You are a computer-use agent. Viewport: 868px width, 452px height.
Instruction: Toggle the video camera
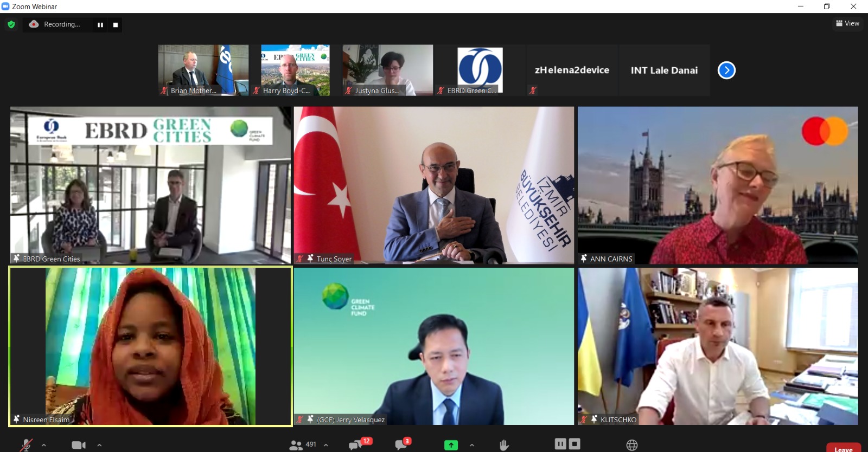pyautogui.click(x=79, y=445)
